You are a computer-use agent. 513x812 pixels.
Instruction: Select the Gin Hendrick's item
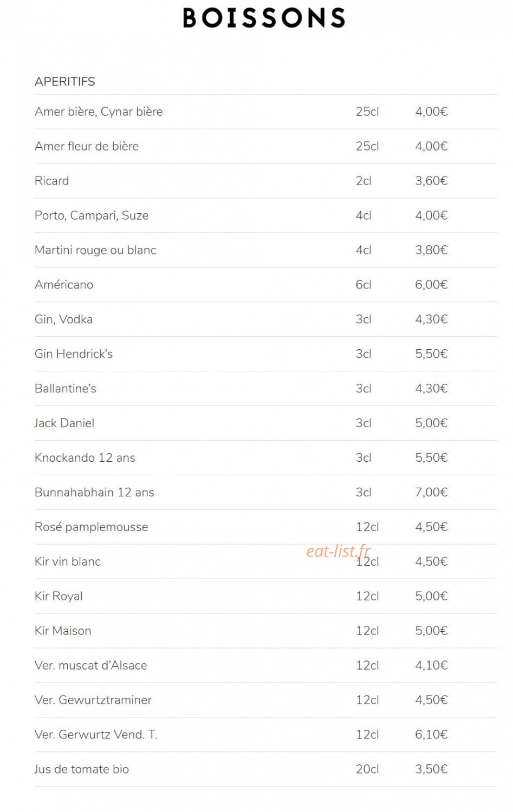tap(265, 354)
